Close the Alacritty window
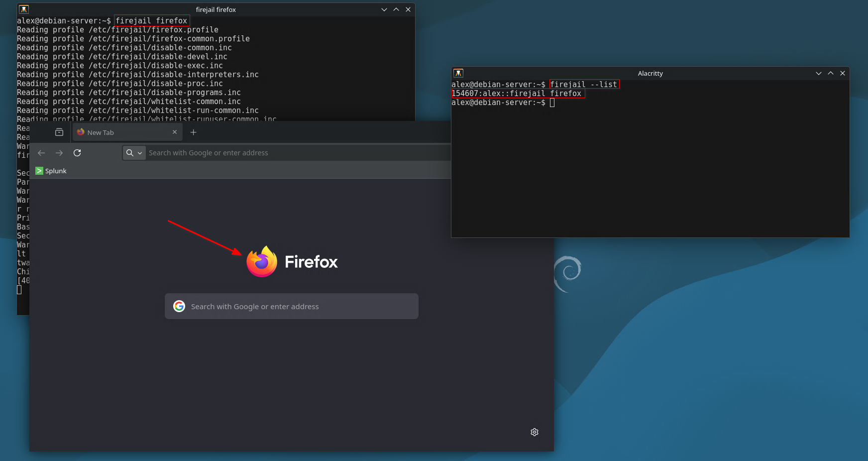Image resolution: width=868 pixels, height=461 pixels. (843, 73)
